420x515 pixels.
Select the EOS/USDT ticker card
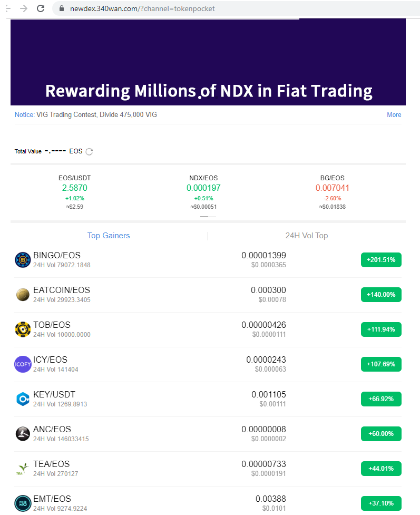pos(74,192)
